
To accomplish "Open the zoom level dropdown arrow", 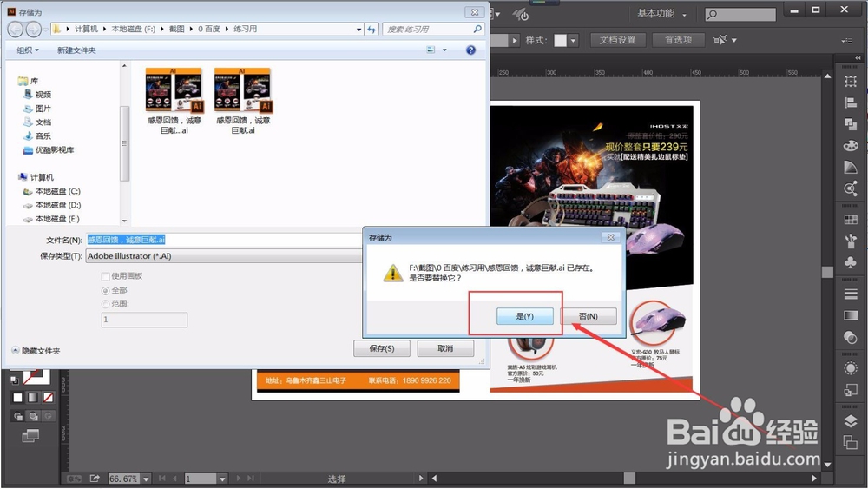I will coord(146,479).
